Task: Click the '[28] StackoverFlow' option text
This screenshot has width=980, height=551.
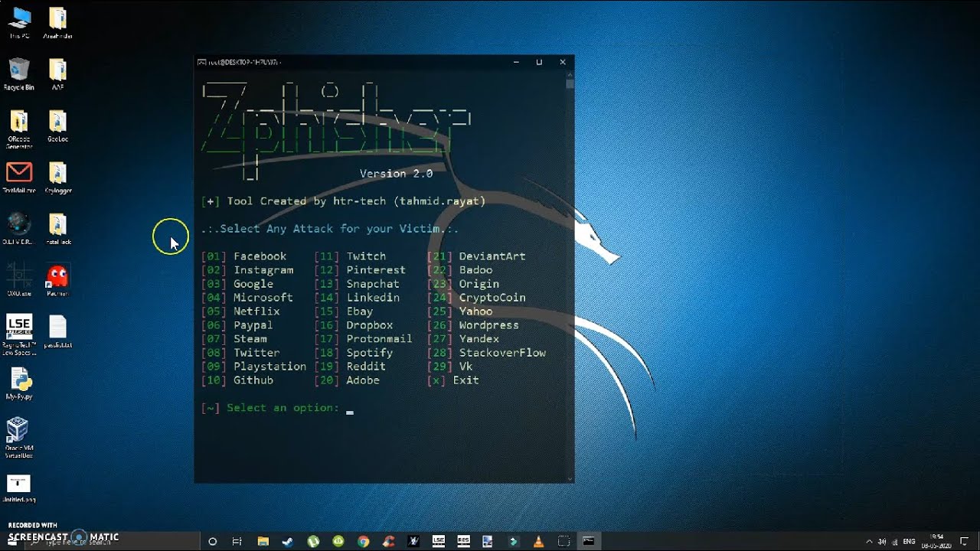Action: 486,353
